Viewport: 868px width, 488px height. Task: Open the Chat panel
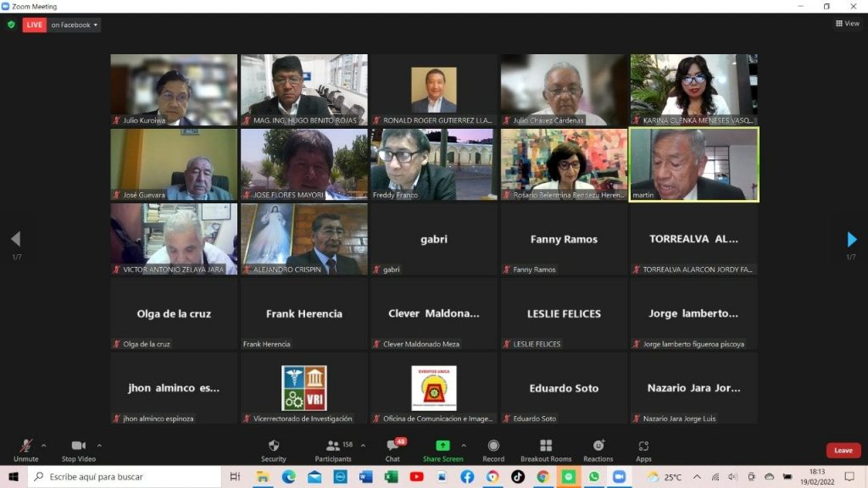pyautogui.click(x=392, y=446)
